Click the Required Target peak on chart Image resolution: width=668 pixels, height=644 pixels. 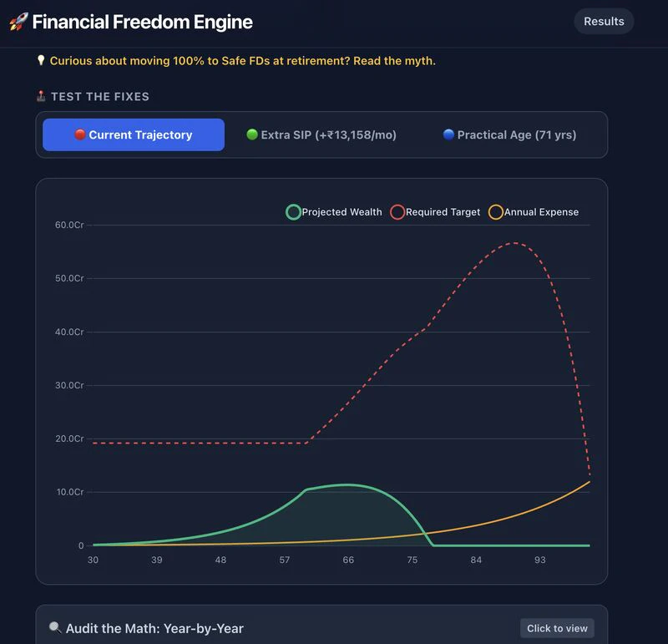514,243
